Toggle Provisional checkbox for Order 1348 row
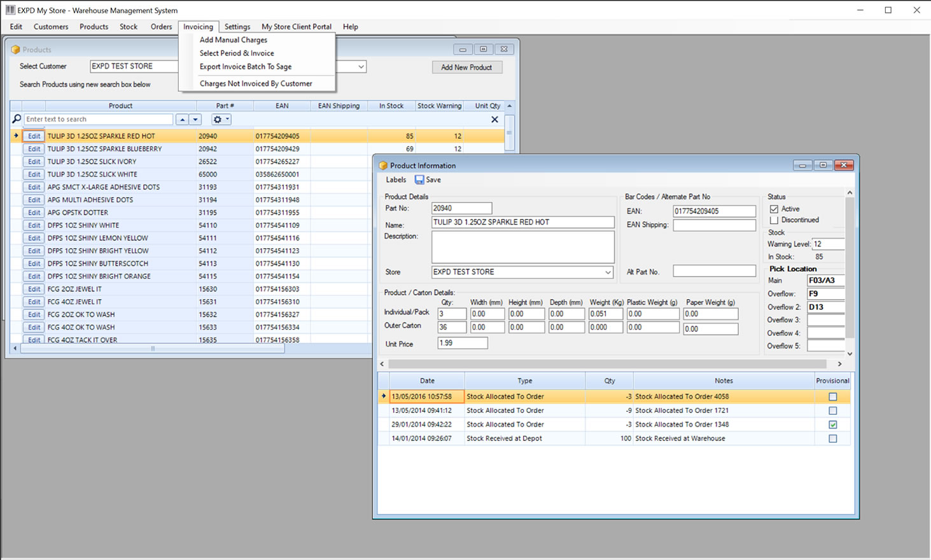Screen dimensions: 931x560 [832, 424]
